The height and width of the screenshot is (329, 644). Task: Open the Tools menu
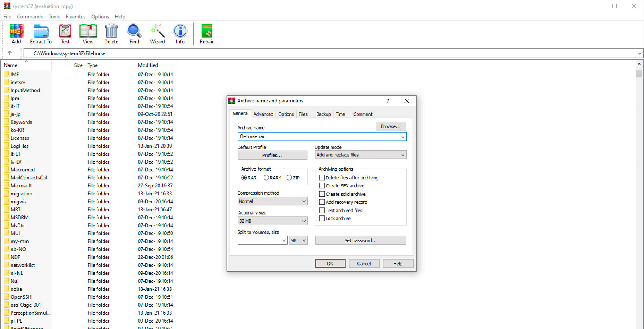[x=54, y=17]
